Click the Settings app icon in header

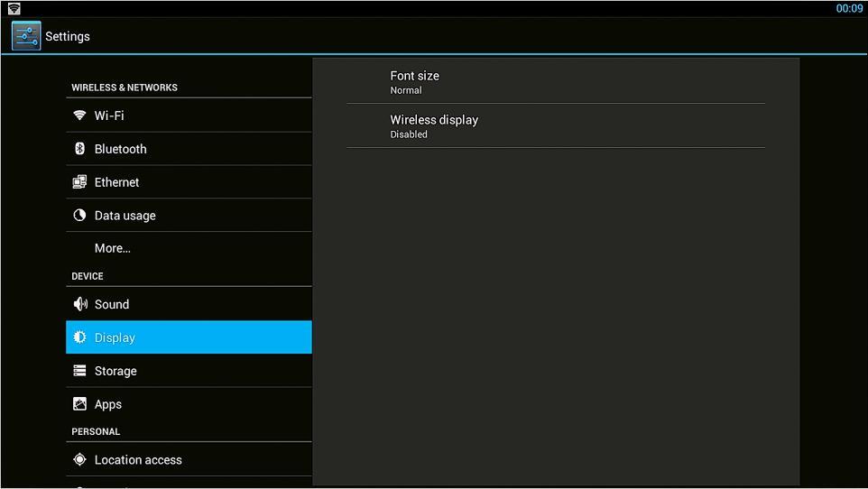[26, 36]
